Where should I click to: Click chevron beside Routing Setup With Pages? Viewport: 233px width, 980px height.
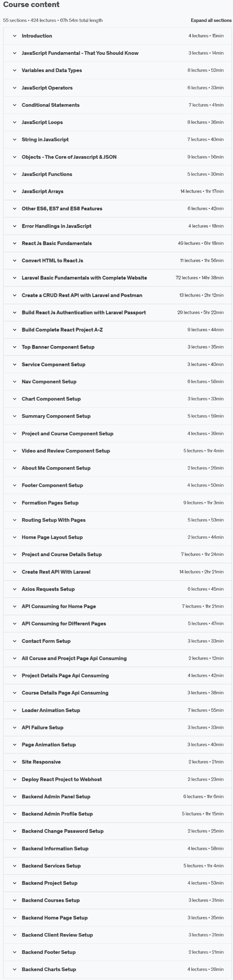tap(14, 520)
